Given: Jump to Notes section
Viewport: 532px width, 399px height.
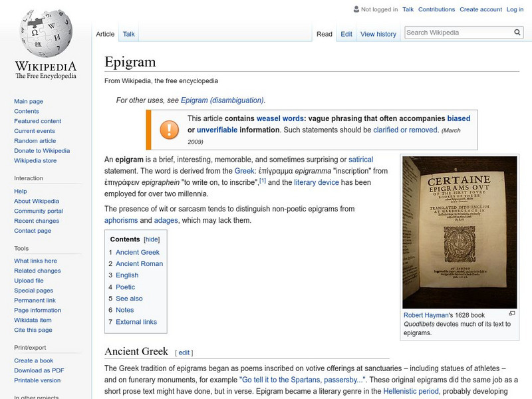Looking at the screenshot, I should [x=124, y=310].
